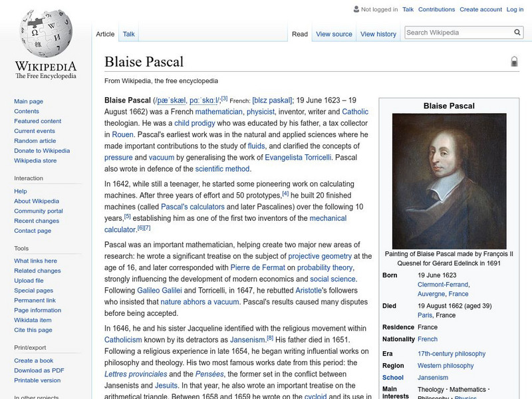Open Contact page link
This screenshot has width=532, height=399.
tap(33, 230)
